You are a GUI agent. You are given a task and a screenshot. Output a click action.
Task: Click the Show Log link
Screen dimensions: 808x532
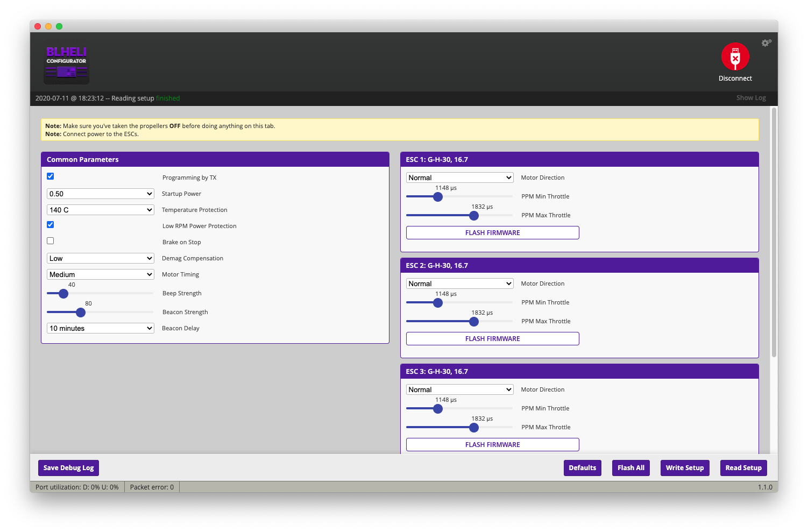pyautogui.click(x=751, y=98)
